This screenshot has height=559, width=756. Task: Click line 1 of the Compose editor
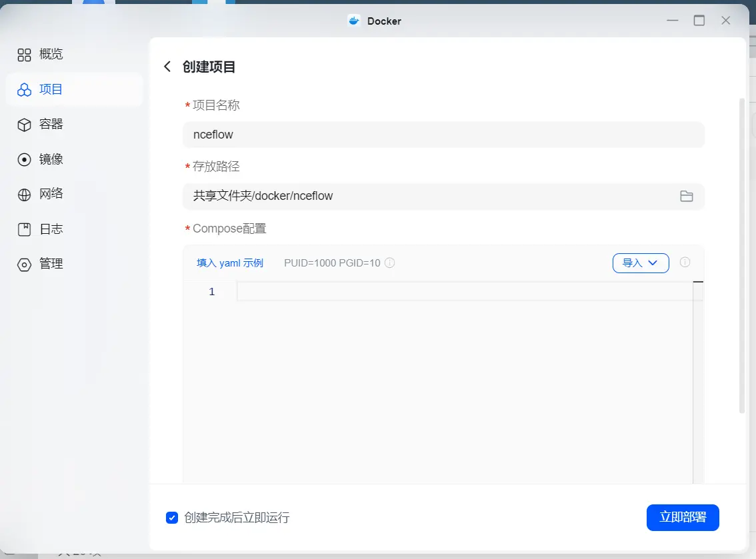[x=465, y=292]
